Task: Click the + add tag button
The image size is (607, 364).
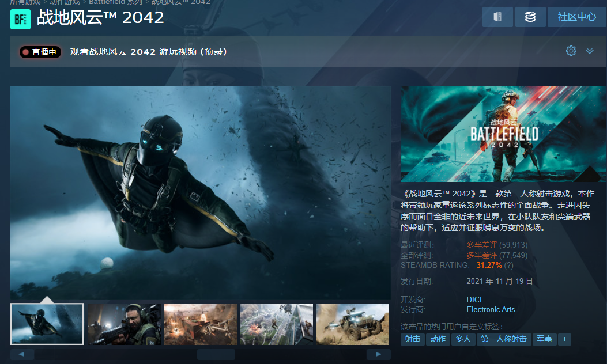Action: tap(564, 339)
